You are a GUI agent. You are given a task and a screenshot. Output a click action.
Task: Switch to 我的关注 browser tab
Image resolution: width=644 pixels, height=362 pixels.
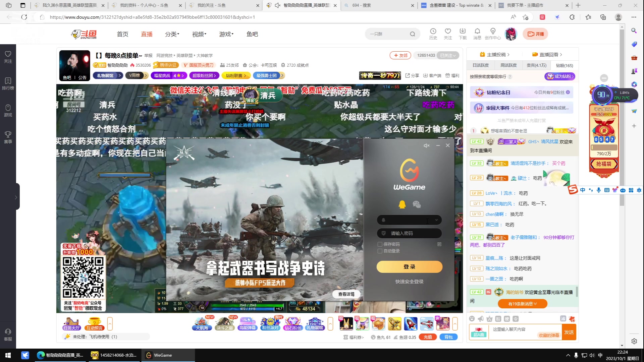(x=223, y=5)
